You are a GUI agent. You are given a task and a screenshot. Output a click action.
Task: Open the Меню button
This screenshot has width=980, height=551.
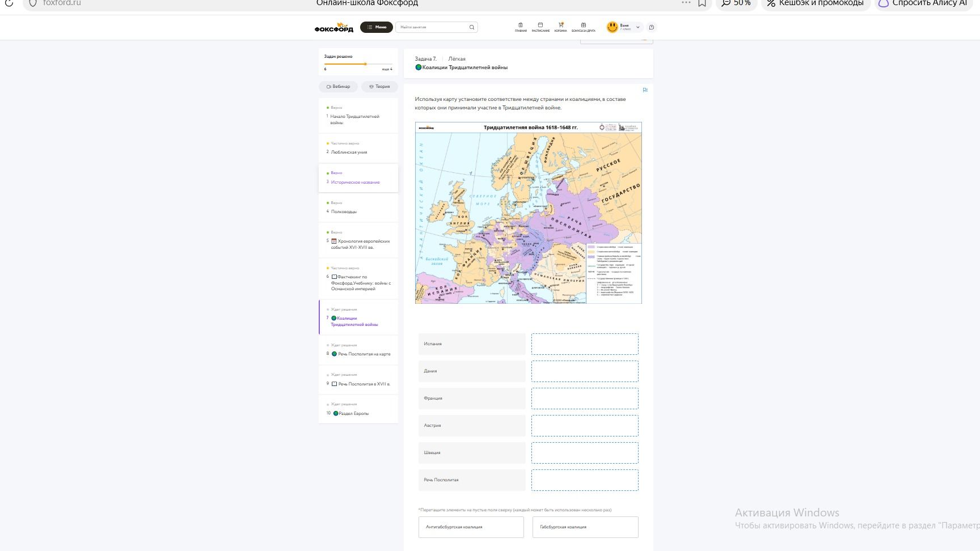point(377,27)
